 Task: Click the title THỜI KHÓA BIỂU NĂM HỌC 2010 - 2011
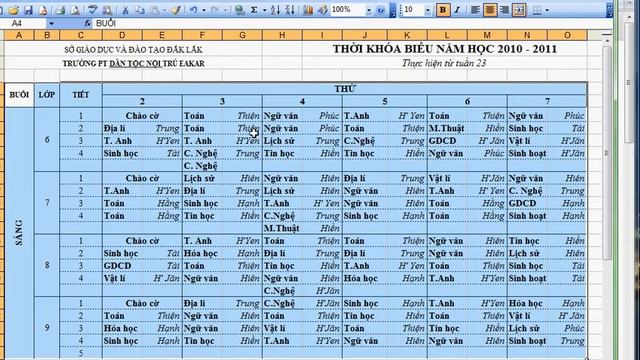pyautogui.click(x=444, y=49)
